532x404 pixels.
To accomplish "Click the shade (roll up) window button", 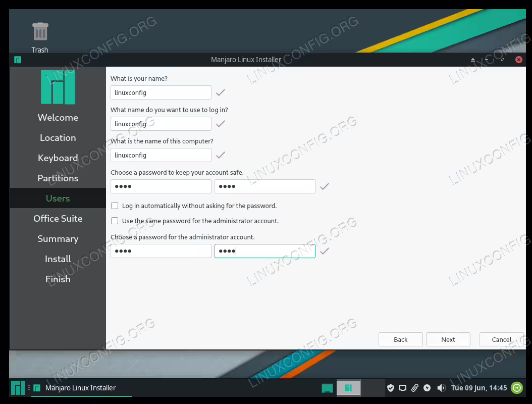I will [x=472, y=60].
